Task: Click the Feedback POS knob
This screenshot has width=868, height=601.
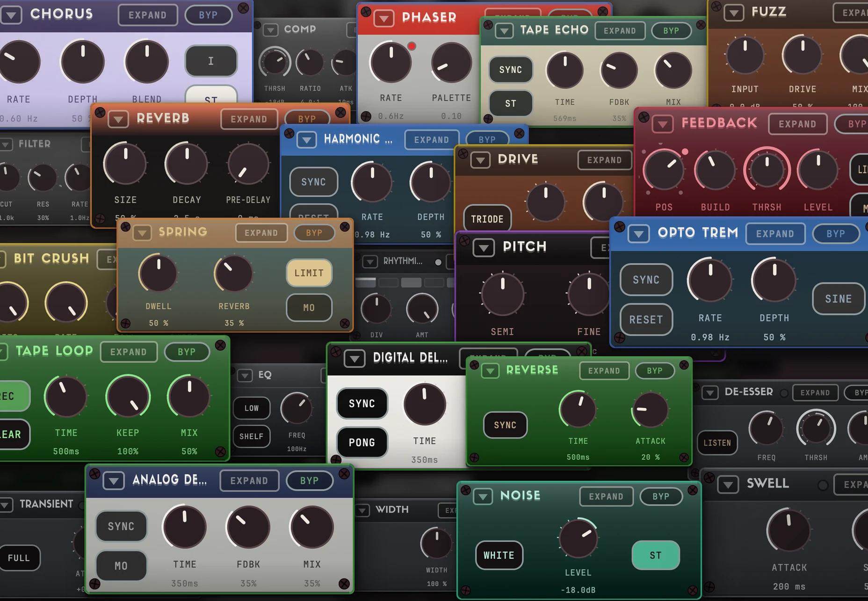Action: [x=664, y=170]
